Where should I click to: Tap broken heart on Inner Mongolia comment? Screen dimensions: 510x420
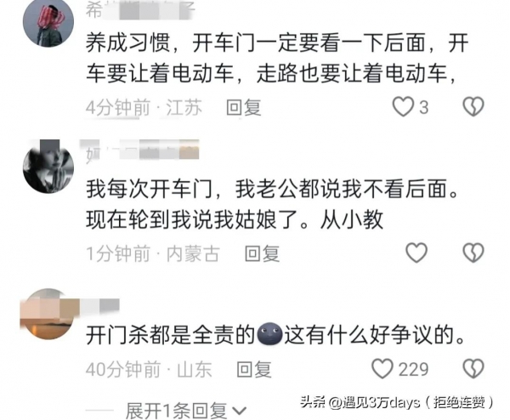click(x=473, y=253)
